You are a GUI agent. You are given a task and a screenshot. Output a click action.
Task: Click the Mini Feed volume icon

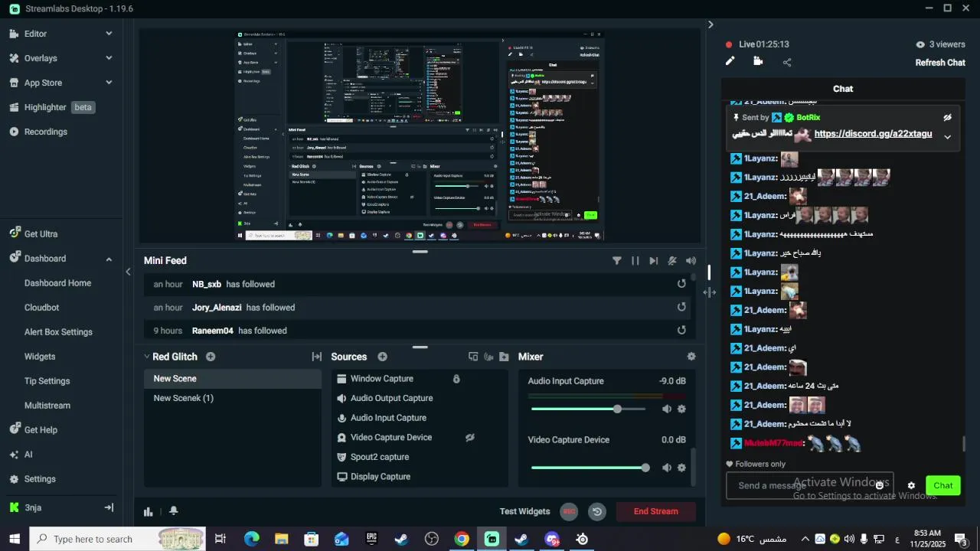(x=691, y=261)
